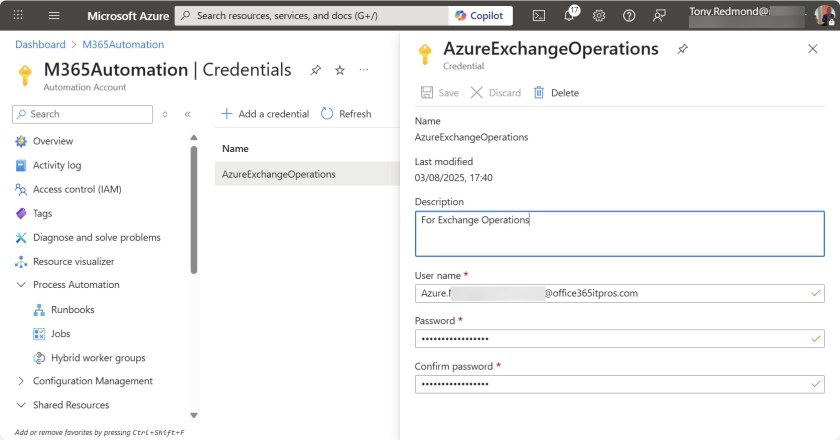The height and width of the screenshot is (440, 840).
Task: Focus the top search resources bar
Action: click(313, 16)
